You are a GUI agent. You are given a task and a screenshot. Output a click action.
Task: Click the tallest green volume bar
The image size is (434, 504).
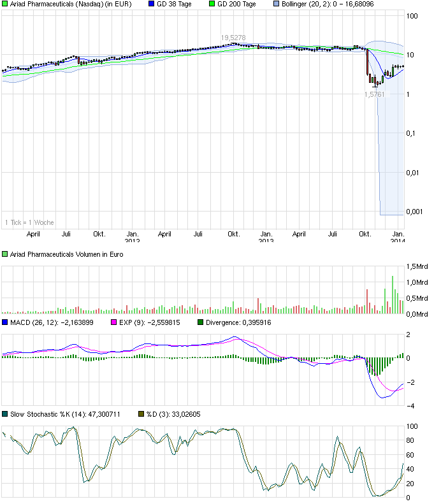(393, 294)
